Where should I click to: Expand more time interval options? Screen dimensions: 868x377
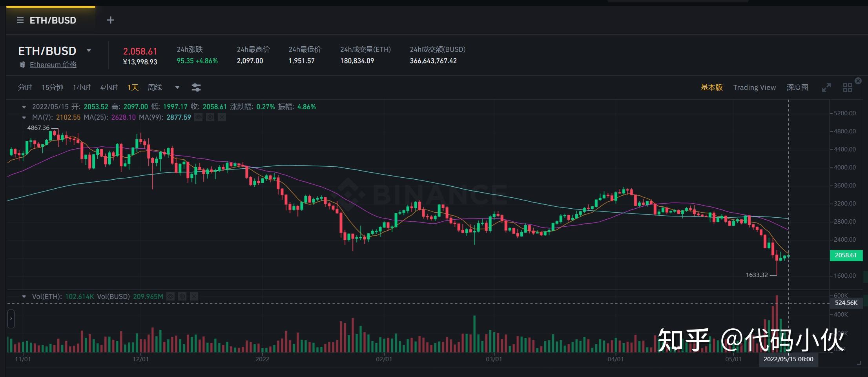pos(177,87)
